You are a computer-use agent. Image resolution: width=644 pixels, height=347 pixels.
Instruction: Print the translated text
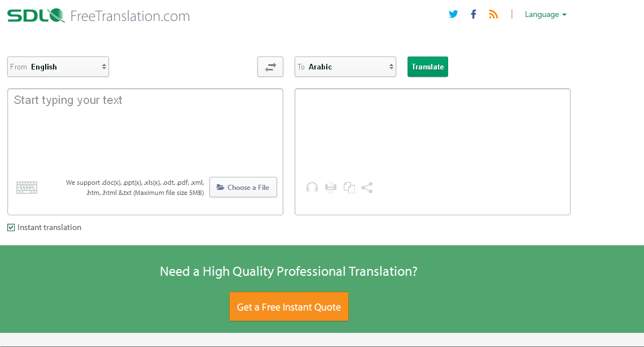click(331, 188)
